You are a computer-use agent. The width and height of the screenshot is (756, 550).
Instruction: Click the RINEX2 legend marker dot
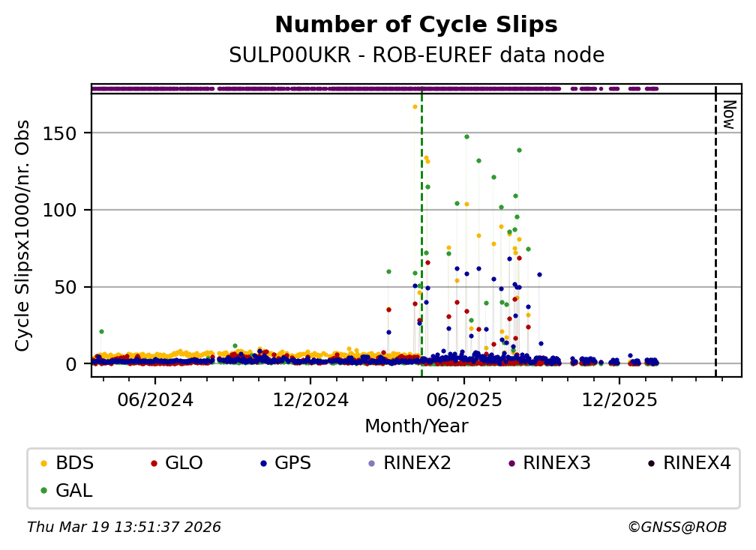point(372,464)
